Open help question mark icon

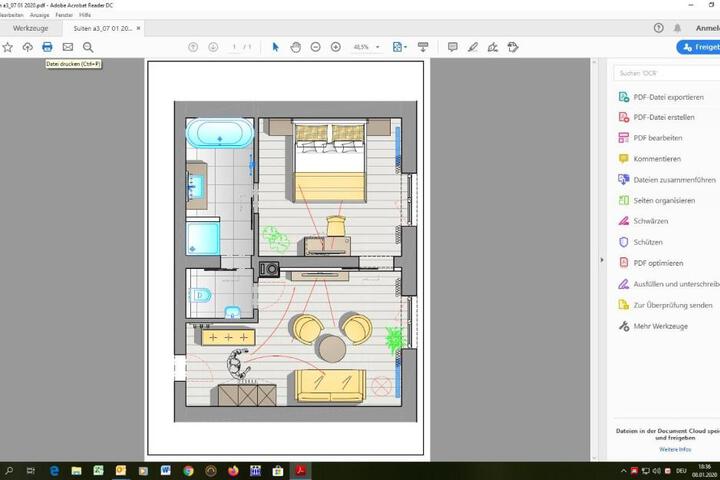coord(658,28)
